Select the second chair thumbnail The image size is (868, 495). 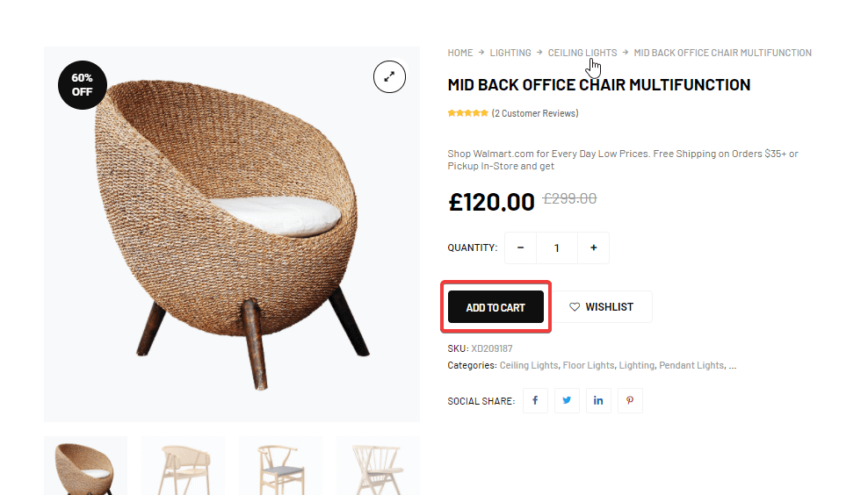[184, 466]
